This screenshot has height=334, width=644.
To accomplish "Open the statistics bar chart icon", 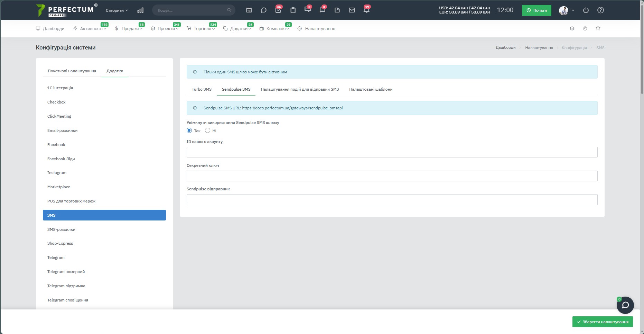I will click(140, 10).
